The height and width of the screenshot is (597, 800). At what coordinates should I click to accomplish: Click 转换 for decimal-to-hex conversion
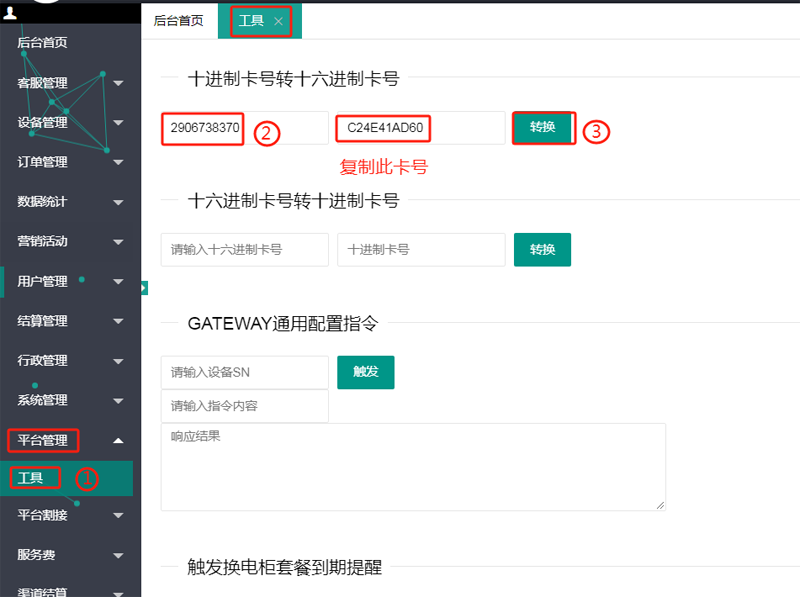tap(542, 127)
